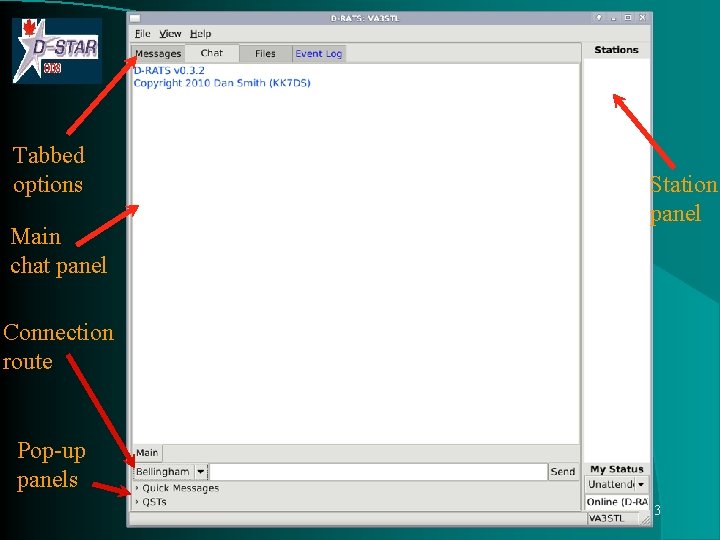Maximize the D-RATS window
Screen dimensions: 720x540
click(x=628, y=18)
